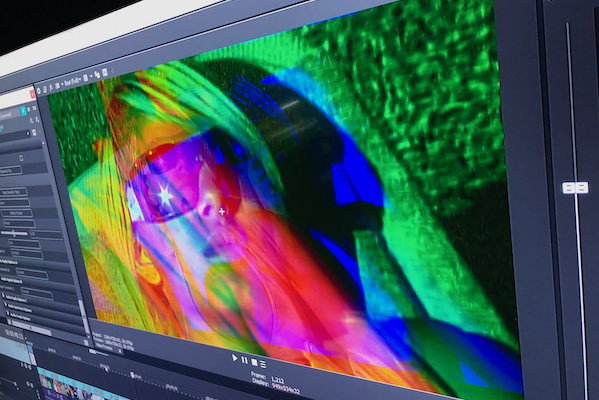Save snapshot to file icon

click(x=105, y=72)
